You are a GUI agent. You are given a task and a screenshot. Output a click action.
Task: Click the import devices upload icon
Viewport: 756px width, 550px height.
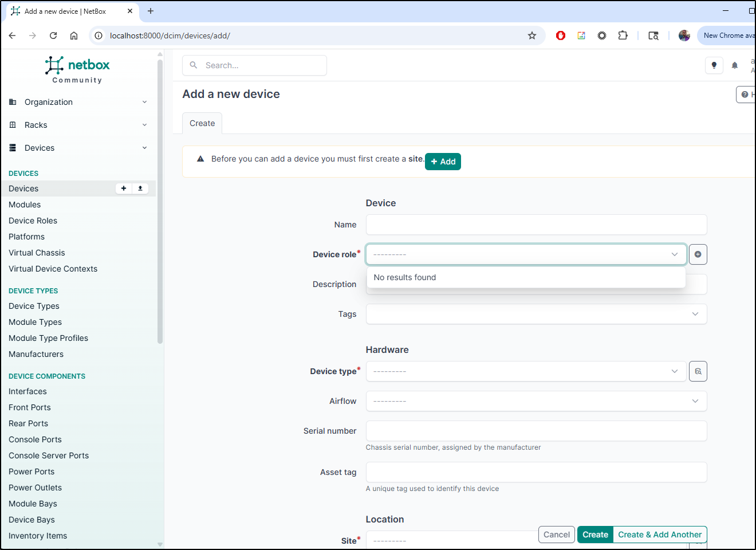point(140,188)
